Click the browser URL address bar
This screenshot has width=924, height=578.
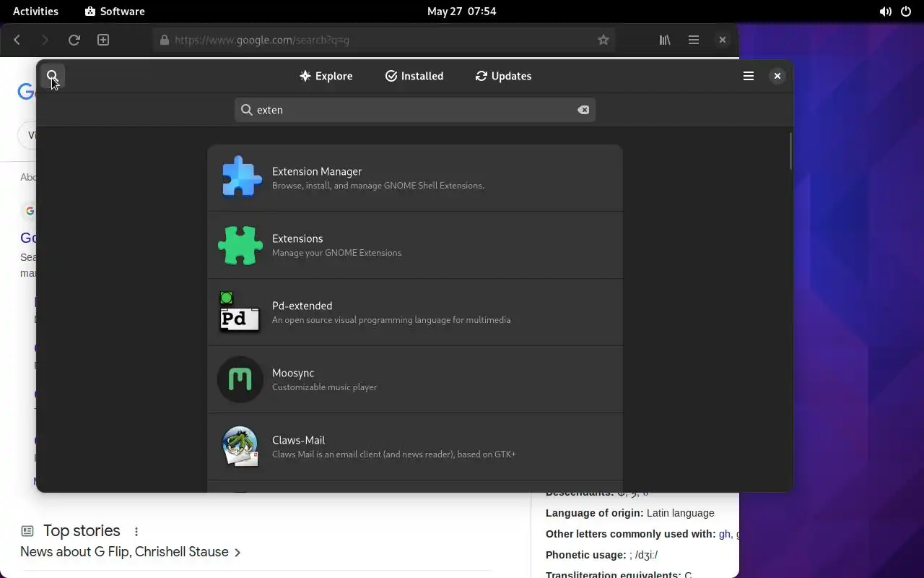pos(384,40)
